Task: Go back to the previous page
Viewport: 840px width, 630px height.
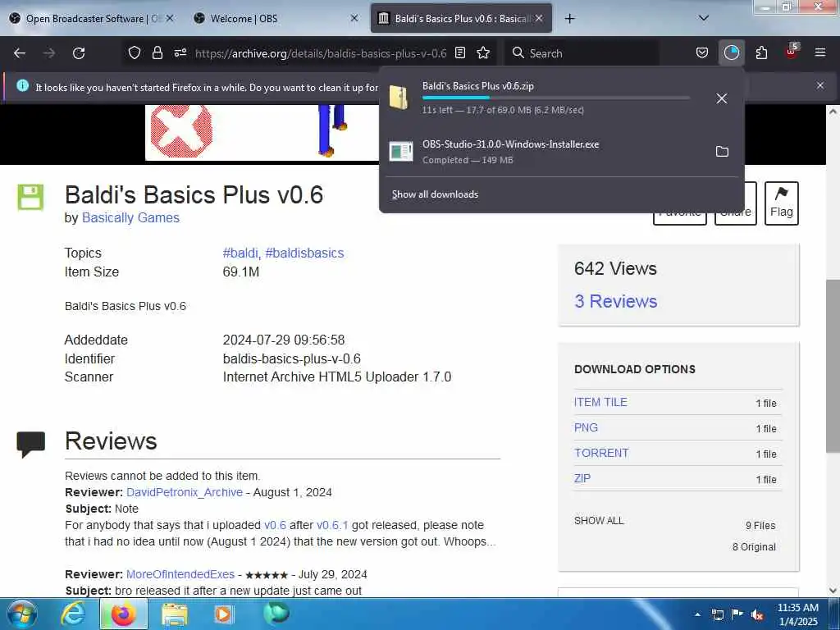Action: pos(20,53)
